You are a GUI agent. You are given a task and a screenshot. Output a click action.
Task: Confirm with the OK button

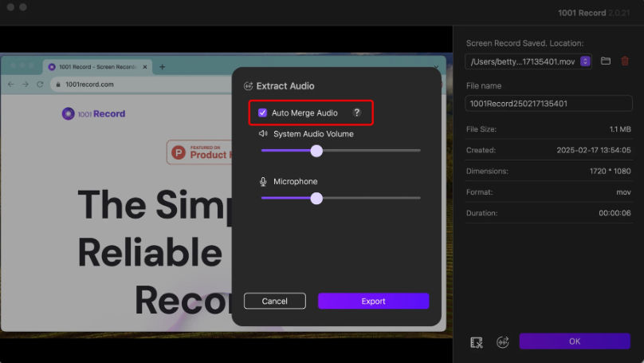pos(575,341)
